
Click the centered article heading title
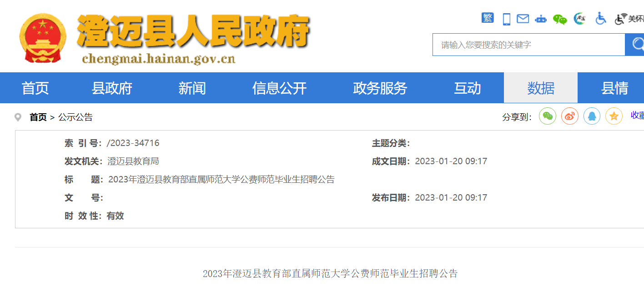pos(330,273)
